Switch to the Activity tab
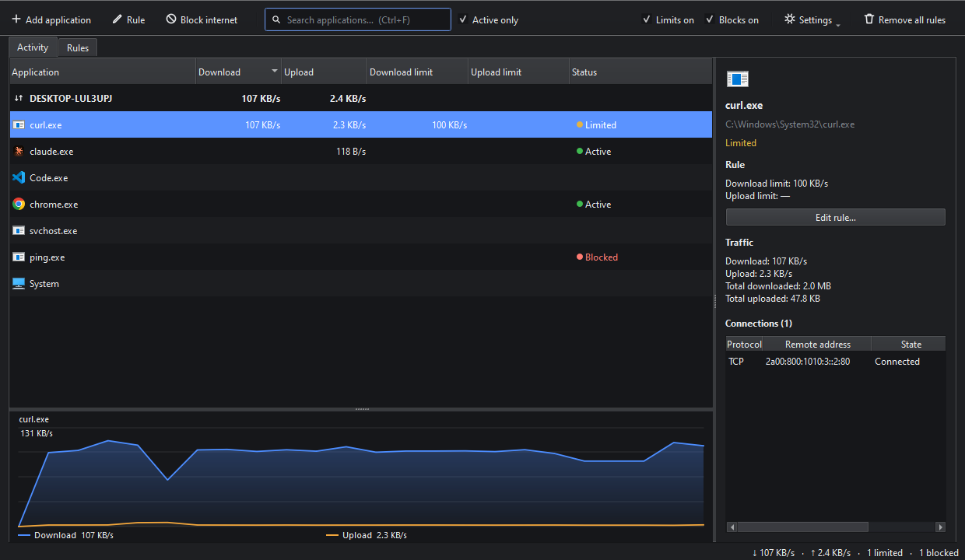This screenshot has width=965, height=560. 33,47
